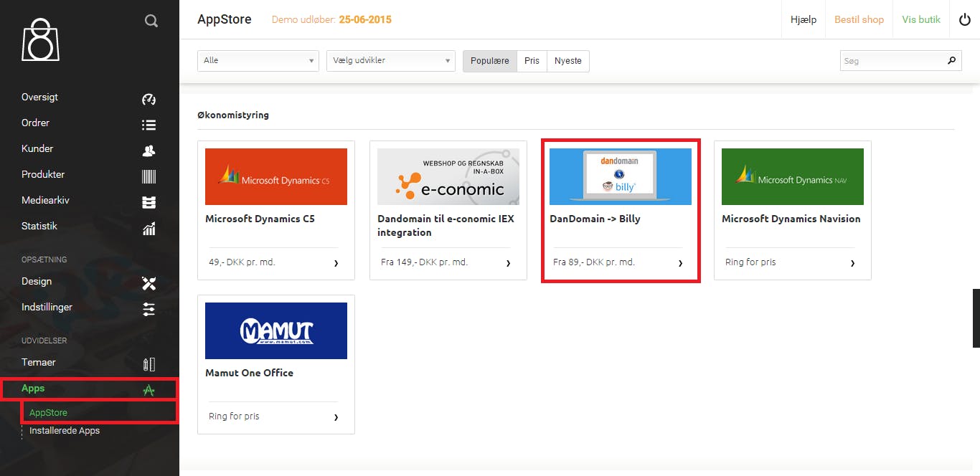Screen dimensions: 980x476
Task: Go to Produkter in the sidebar
Action: tap(43, 174)
